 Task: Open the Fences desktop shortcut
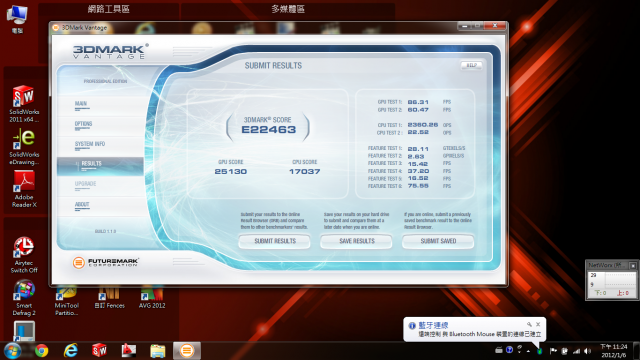point(109,297)
